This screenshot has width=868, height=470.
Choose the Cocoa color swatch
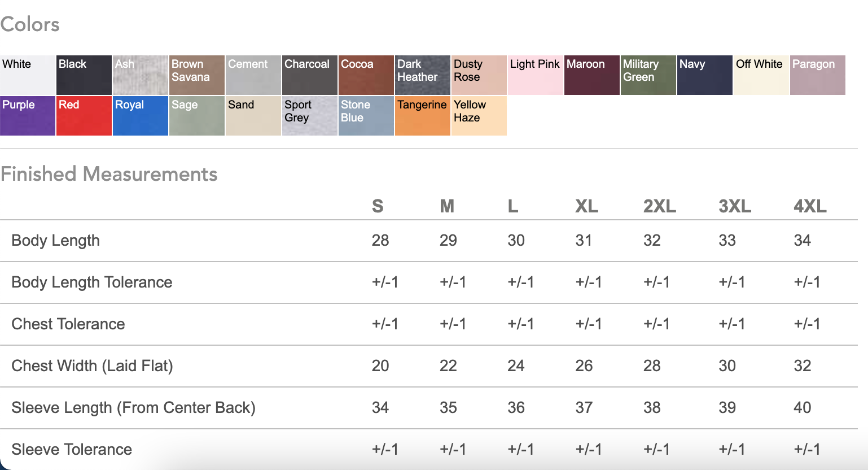click(366, 75)
